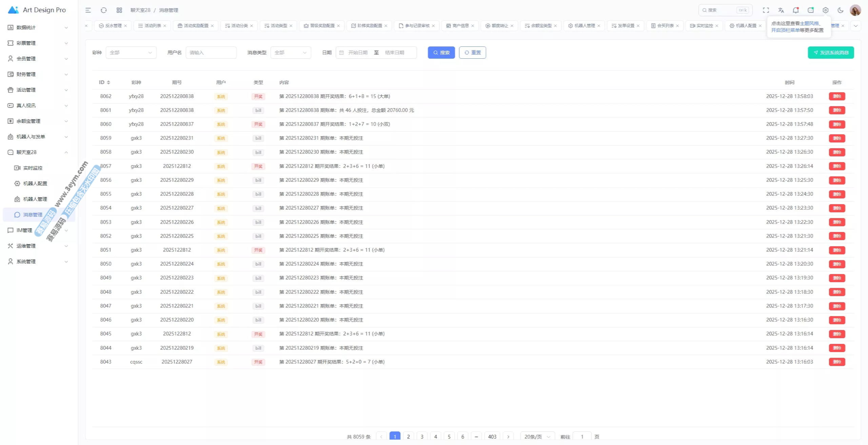Click the refresh page icon in header
This screenshot has width=868, height=445.
coord(104,10)
